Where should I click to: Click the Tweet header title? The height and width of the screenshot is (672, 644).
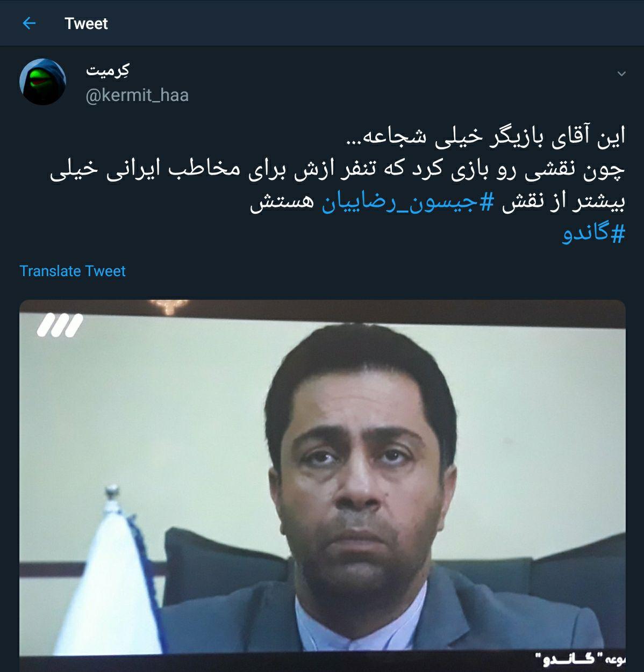[x=86, y=24]
